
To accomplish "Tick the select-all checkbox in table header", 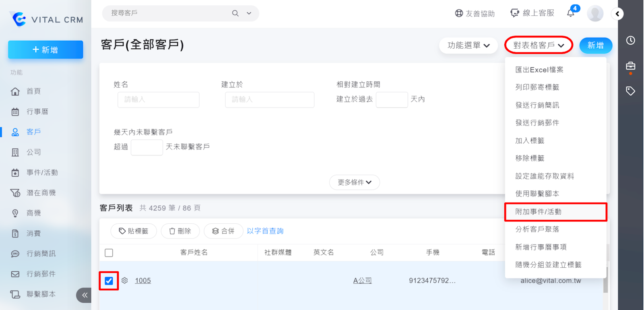I will [109, 253].
